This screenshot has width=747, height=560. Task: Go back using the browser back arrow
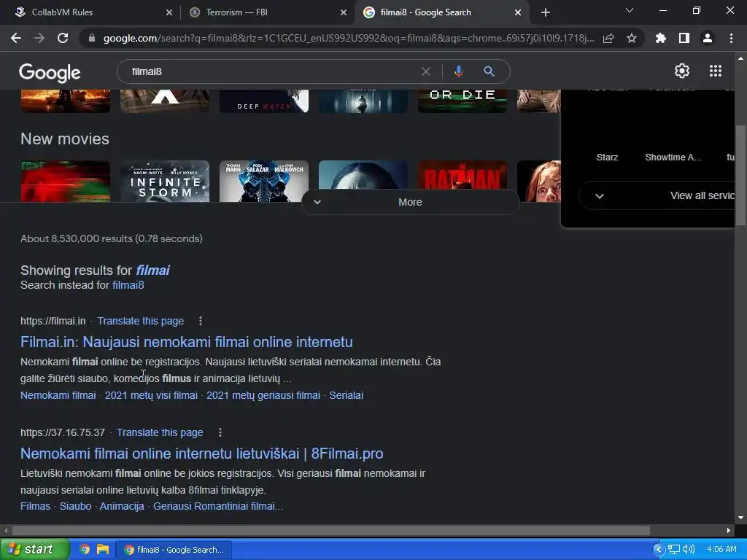pyautogui.click(x=16, y=38)
